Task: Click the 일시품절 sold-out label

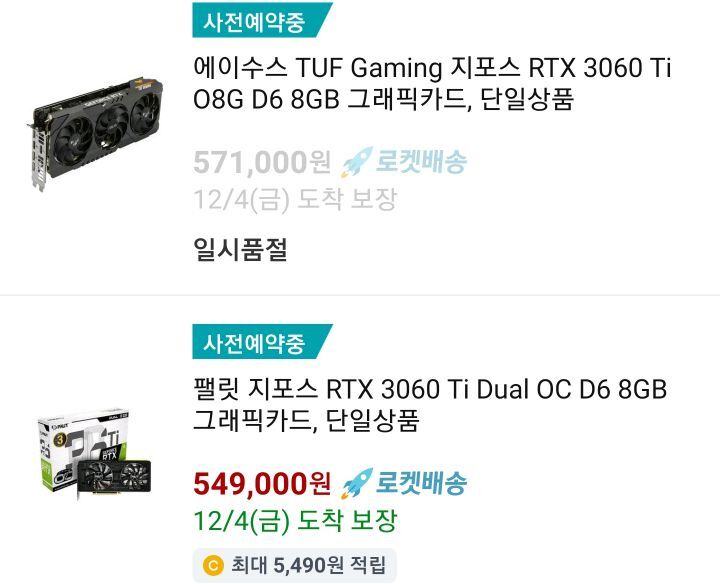Action: tap(241, 249)
